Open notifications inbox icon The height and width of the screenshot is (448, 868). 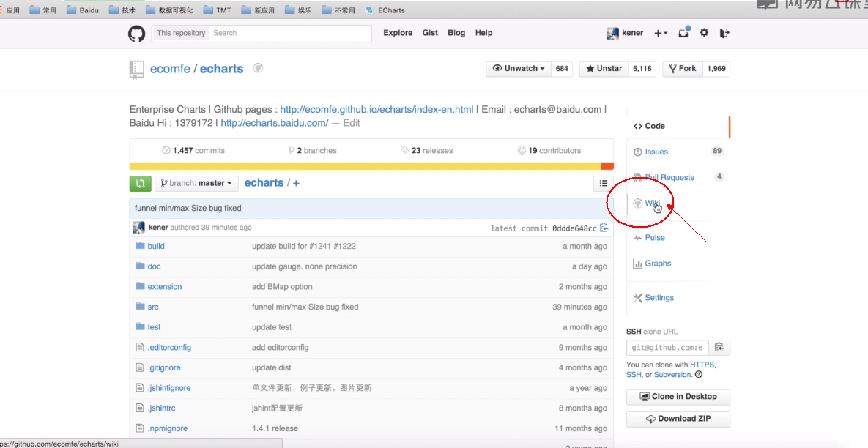[x=684, y=33]
